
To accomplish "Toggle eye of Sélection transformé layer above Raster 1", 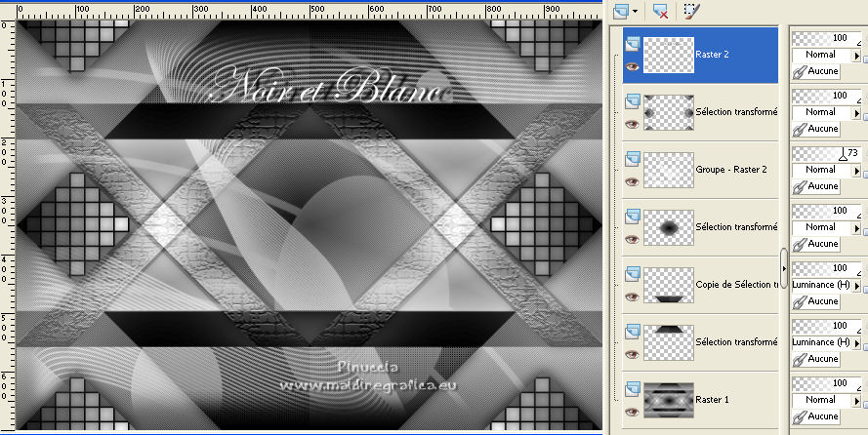I will [632, 354].
